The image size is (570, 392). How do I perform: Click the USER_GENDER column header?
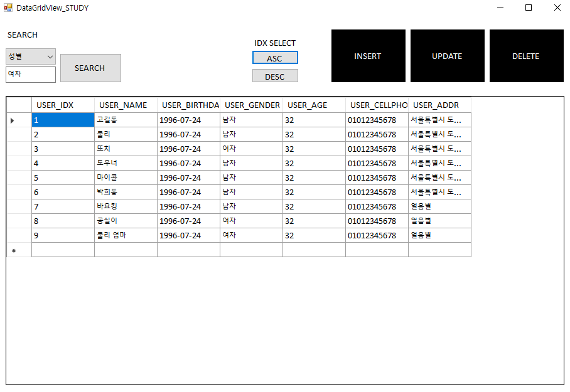[252, 105]
